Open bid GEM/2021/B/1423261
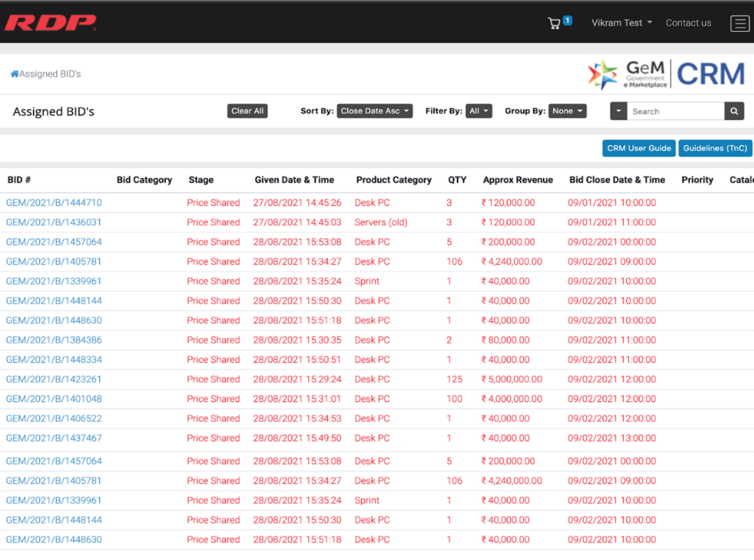Image resolution: width=754 pixels, height=560 pixels. [x=54, y=379]
